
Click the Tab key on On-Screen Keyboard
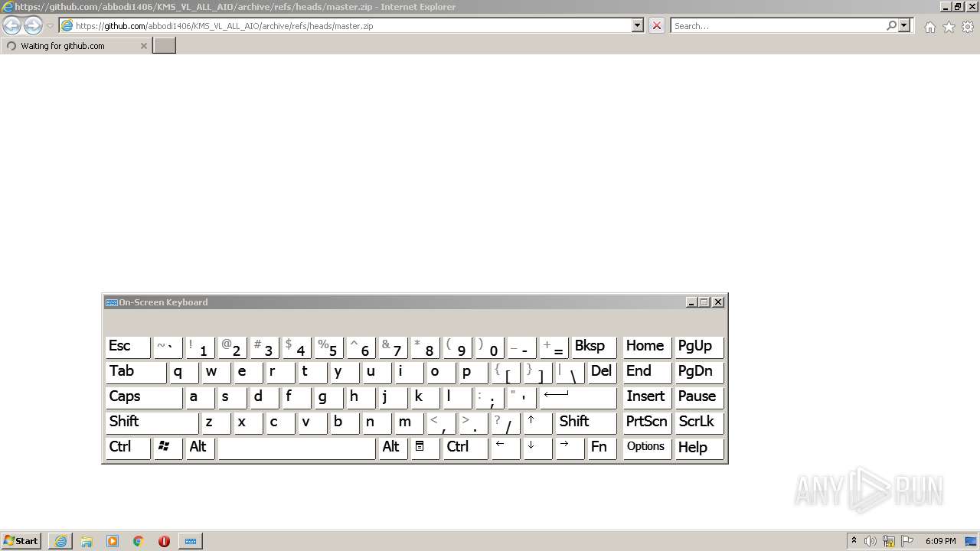coord(136,372)
